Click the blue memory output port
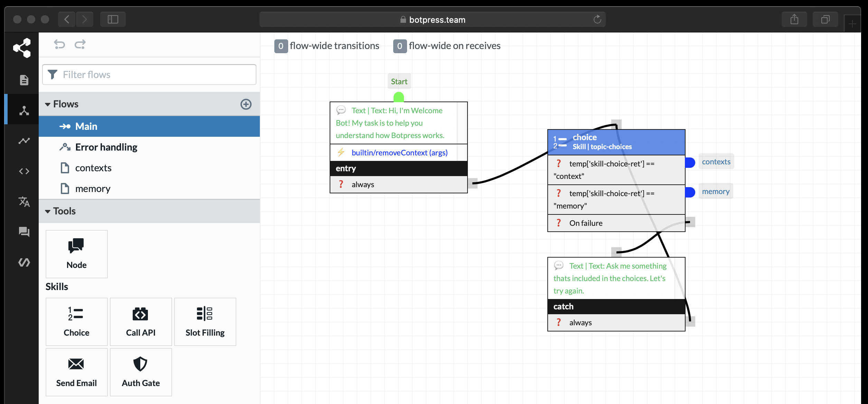Viewport: 868px width, 404px height. coord(690,192)
